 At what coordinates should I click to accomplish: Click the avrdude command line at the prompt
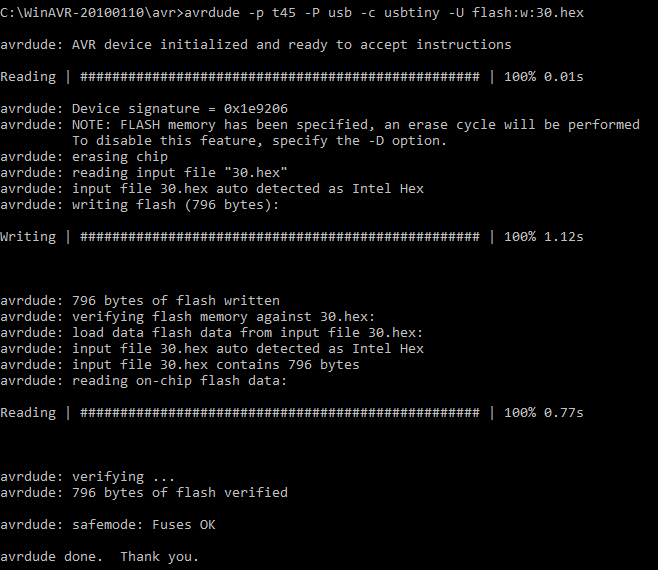click(292, 13)
